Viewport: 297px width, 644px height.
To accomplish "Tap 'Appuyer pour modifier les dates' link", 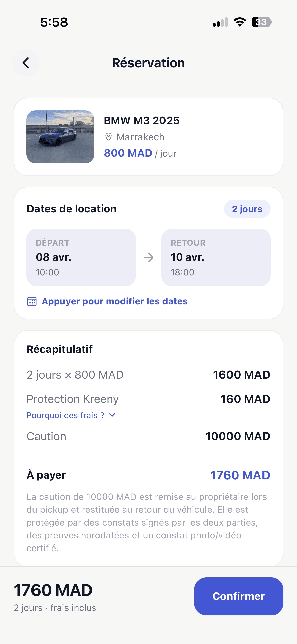I will click(x=115, y=301).
